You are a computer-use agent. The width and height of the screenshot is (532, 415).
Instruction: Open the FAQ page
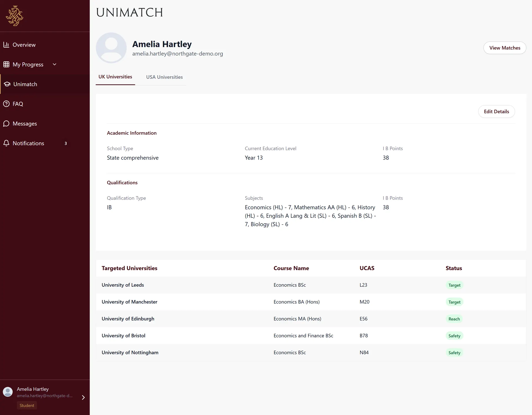[45, 104]
